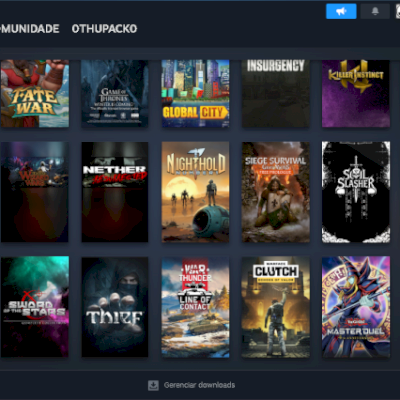Click the blue megaphone announcements button
Viewport: 400px width, 400px height.
coord(341,11)
